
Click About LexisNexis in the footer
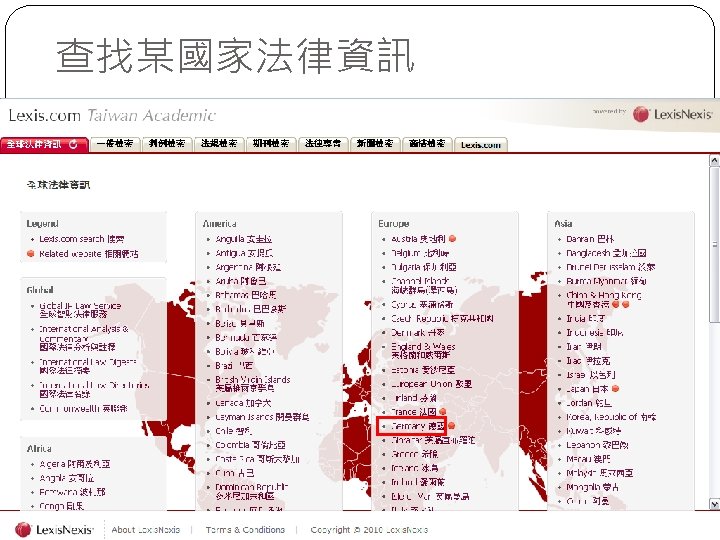pyautogui.click(x=146, y=529)
